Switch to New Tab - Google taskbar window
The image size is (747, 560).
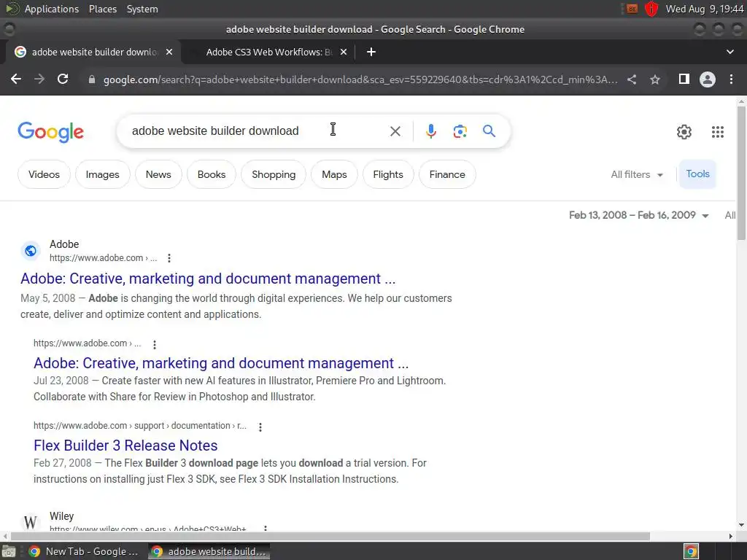[x=83, y=552]
